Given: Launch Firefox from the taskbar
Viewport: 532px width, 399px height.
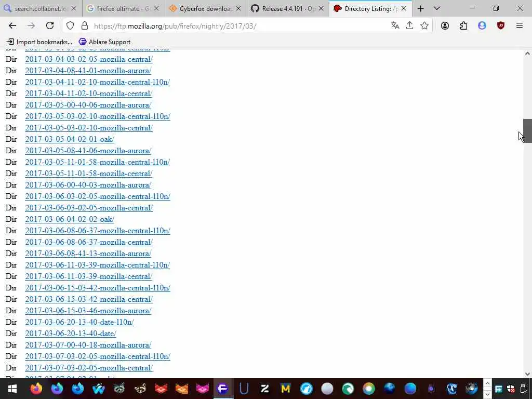Looking at the screenshot, I should [x=36, y=389].
